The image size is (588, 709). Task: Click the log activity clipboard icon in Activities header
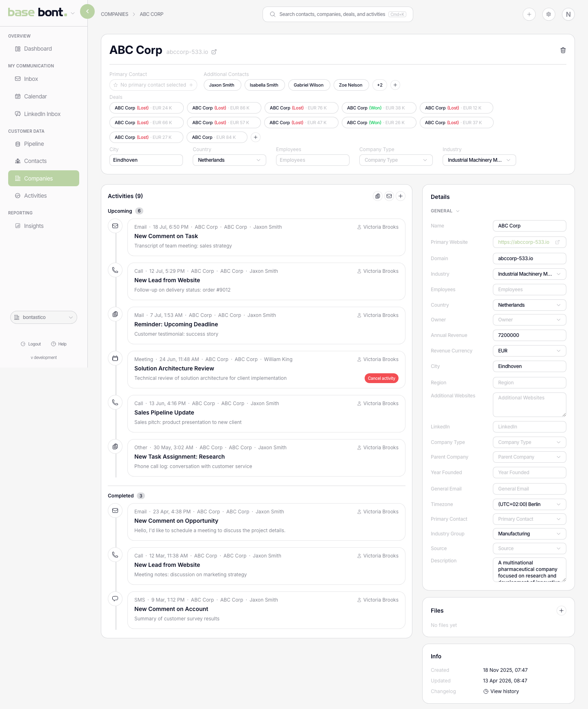point(378,196)
